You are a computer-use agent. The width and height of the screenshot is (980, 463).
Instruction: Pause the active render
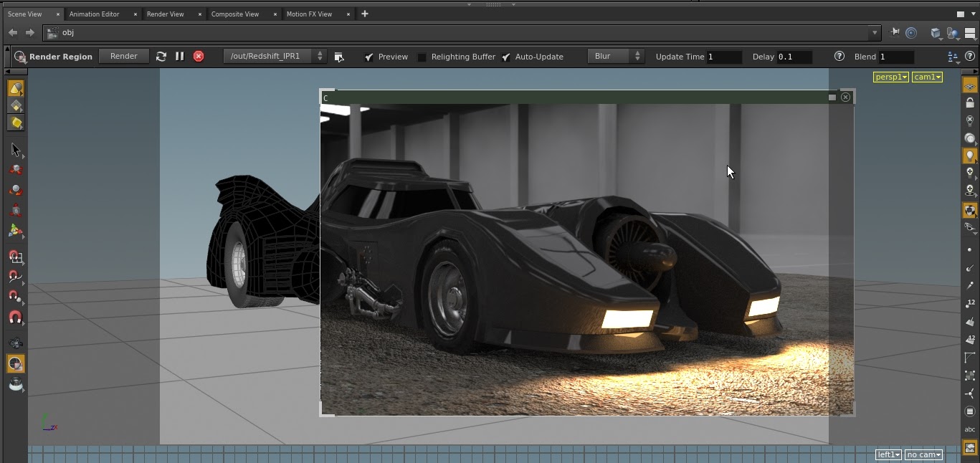pyautogui.click(x=179, y=56)
